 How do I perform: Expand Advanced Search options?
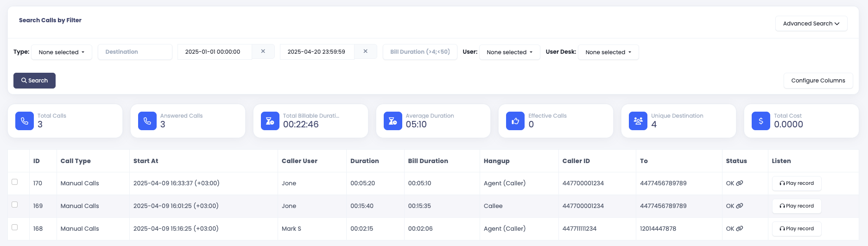811,24
